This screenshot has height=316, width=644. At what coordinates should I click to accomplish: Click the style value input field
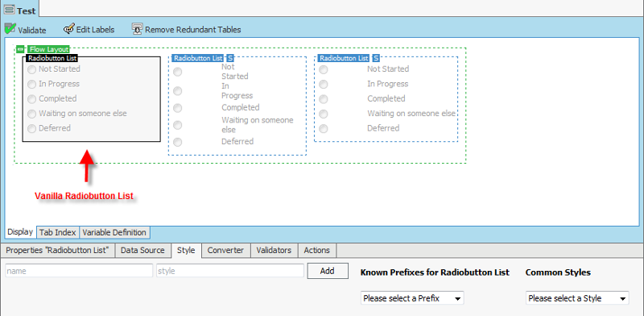(x=230, y=271)
